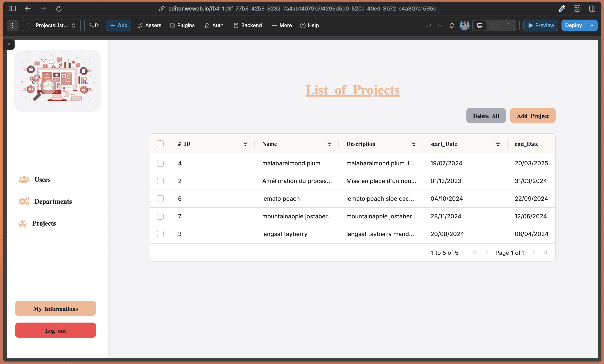This screenshot has width=604, height=364.
Task: Open the ID column filter menu
Action: [x=245, y=144]
